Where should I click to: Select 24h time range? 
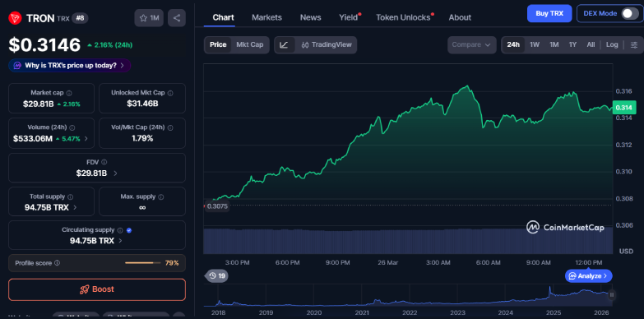(513, 44)
